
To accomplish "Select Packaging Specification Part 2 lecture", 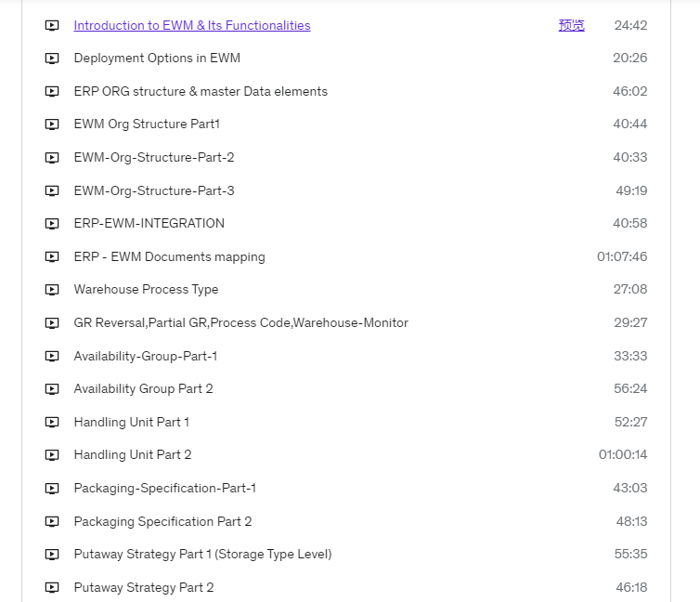I will coord(162,521).
